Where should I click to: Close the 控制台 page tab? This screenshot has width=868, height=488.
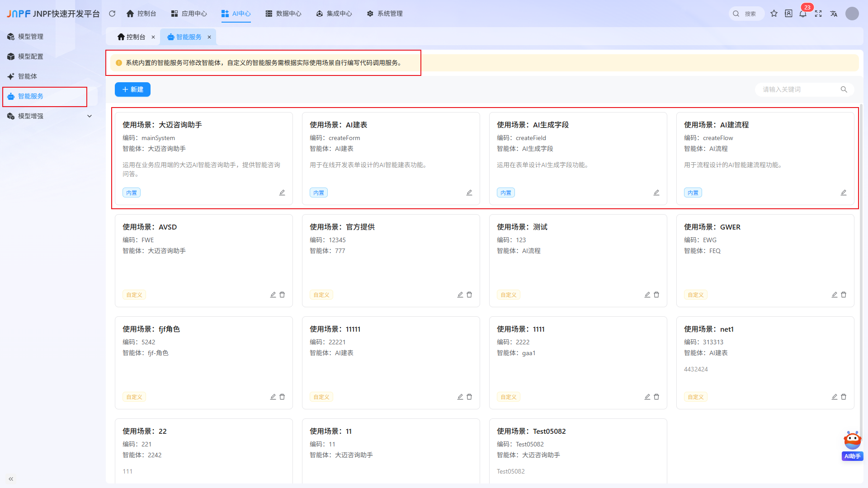(x=153, y=37)
